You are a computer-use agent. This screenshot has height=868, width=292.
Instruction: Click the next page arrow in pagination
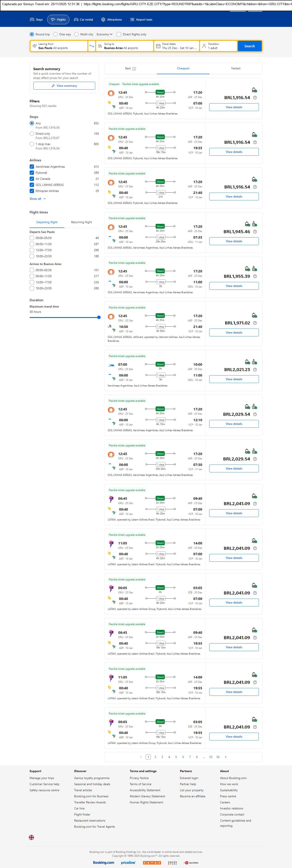click(x=225, y=757)
